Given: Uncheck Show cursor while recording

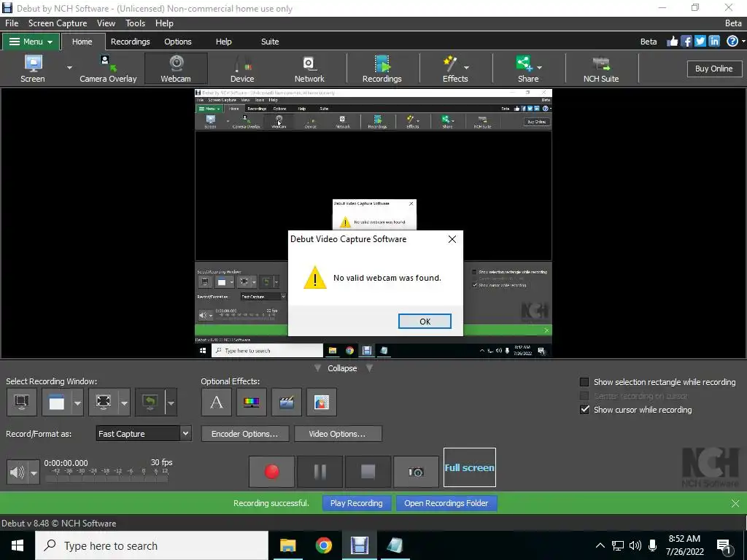Looking at the screenshot, I should tap(584, 410).
